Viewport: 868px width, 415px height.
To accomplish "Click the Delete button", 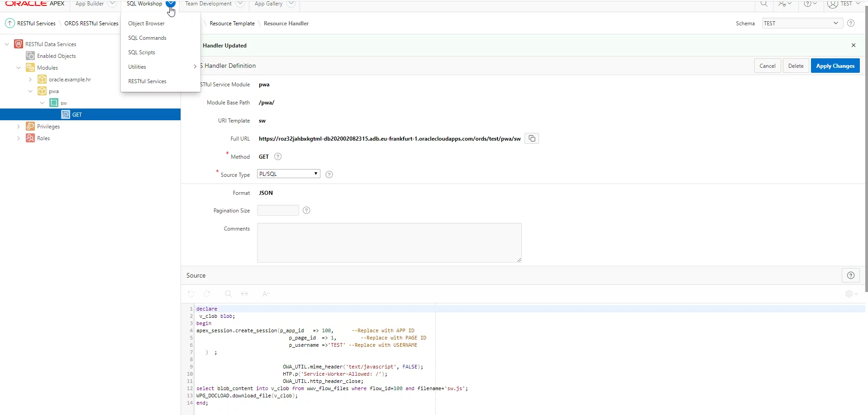I will coord(796,66).
